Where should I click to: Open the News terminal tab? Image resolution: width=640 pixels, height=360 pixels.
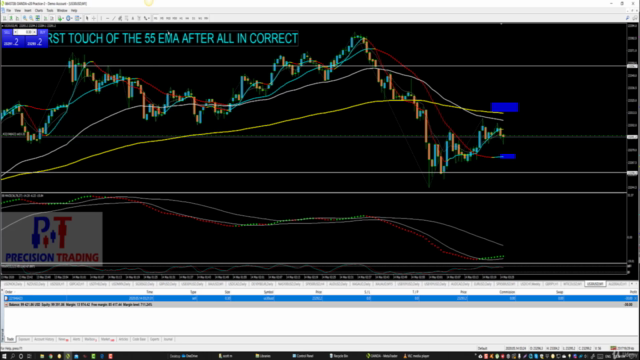(63, 339)
